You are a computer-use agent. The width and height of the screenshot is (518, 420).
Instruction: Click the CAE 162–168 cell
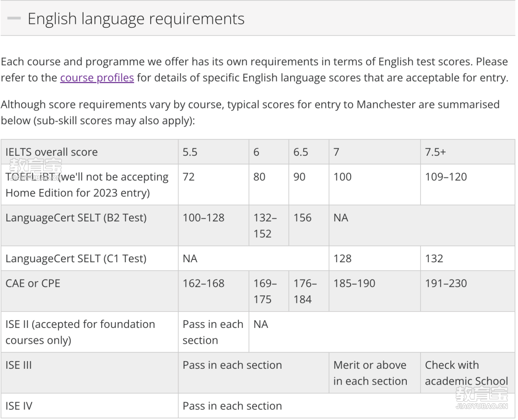coord(213,291)
